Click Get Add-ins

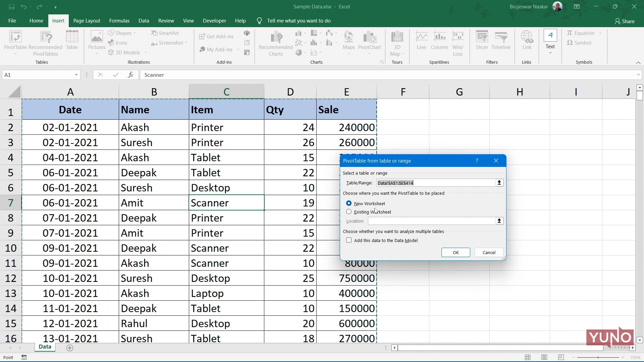click(x=216, y=36)
